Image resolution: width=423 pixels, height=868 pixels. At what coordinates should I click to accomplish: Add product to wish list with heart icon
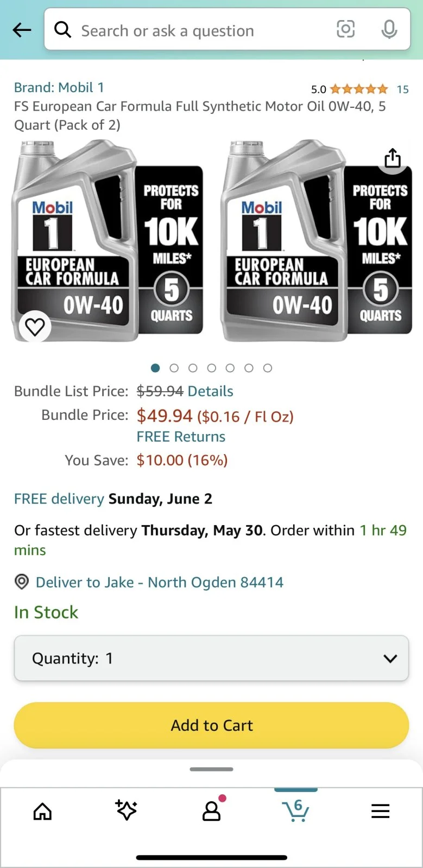(35, 327)
